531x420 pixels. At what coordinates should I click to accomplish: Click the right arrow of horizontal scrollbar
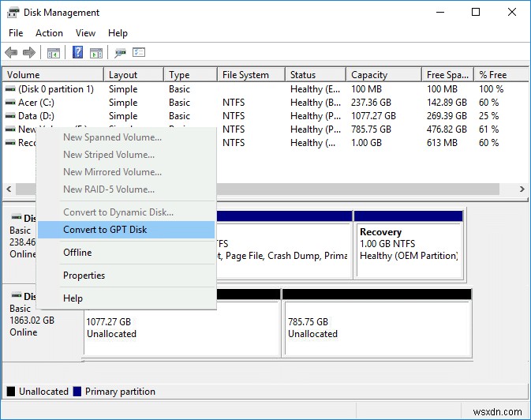(x=522, y=189)
